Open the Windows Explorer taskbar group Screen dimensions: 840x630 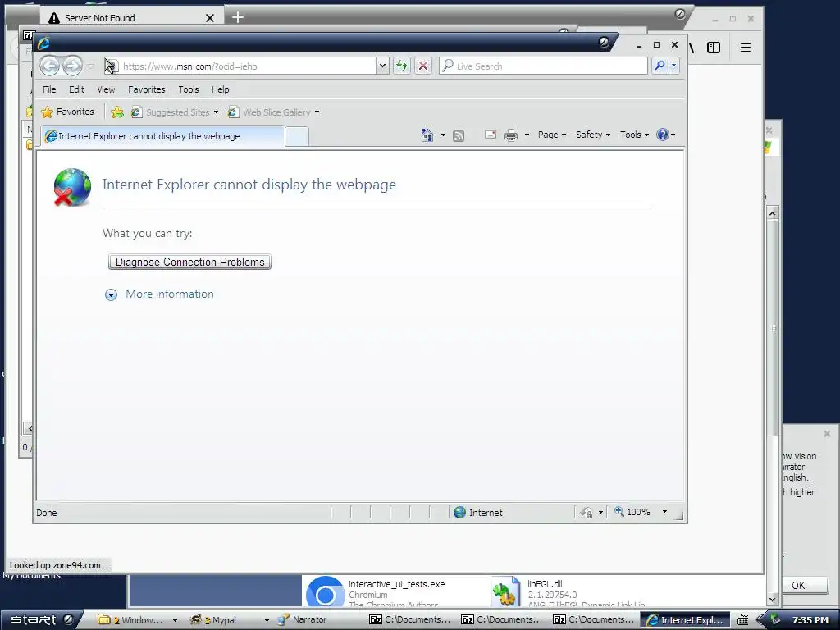138,620
